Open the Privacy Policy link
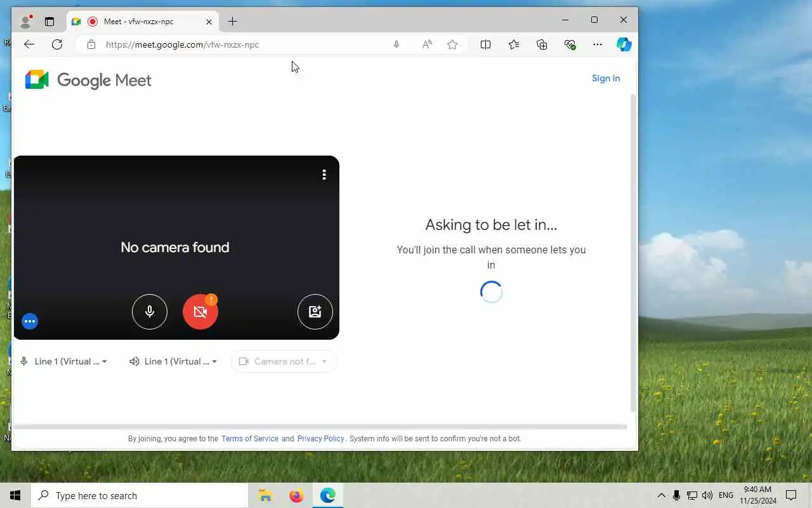The height and width of the screenshot is (508, 812). 320,439
